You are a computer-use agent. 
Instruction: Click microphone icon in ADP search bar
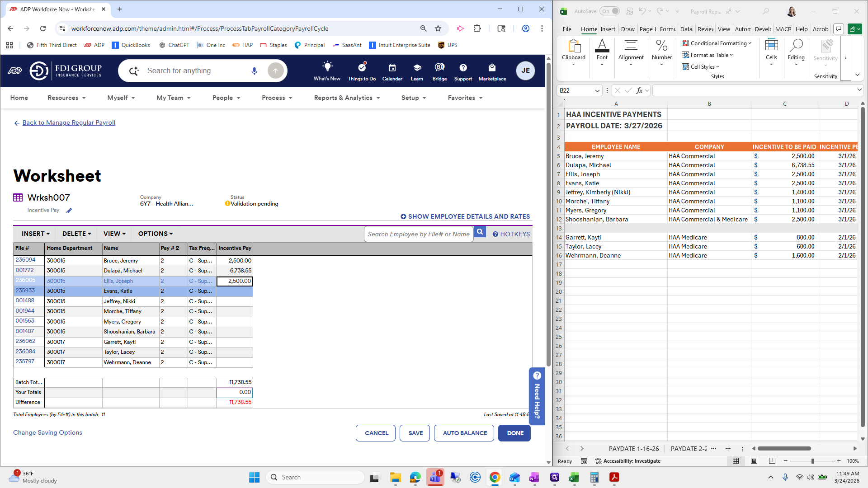[x=255, y=71]
